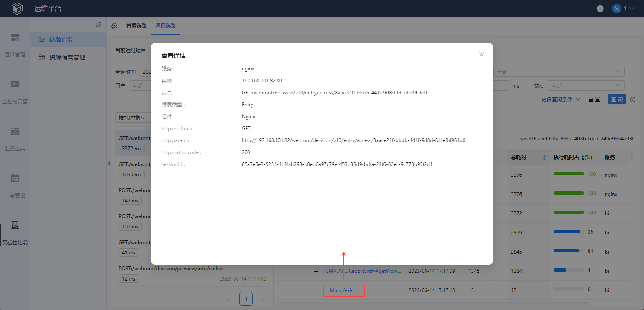Click the progress bar in the 84 percent row
Screen dimensions: 644x310
pyautogui.click(x=569, y=251)
